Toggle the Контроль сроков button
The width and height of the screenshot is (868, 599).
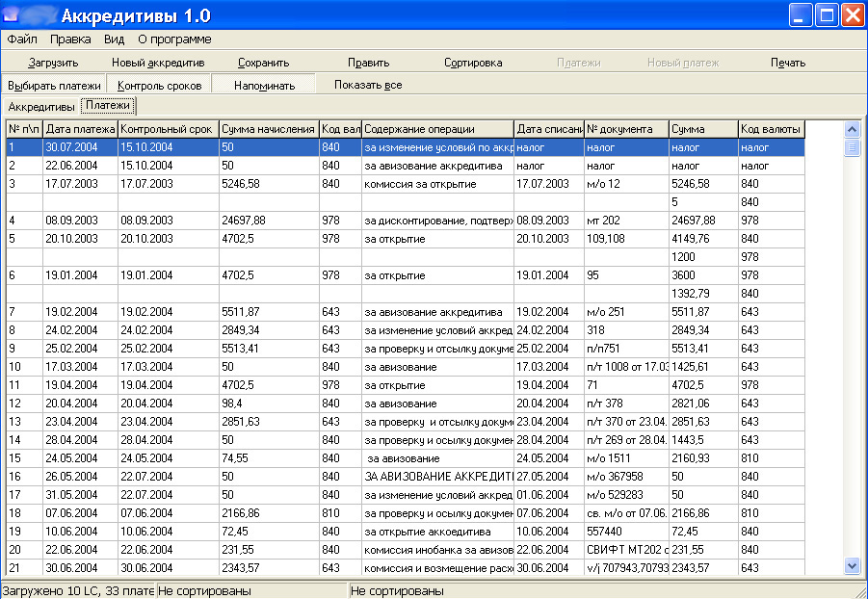(x=159, y=86)
